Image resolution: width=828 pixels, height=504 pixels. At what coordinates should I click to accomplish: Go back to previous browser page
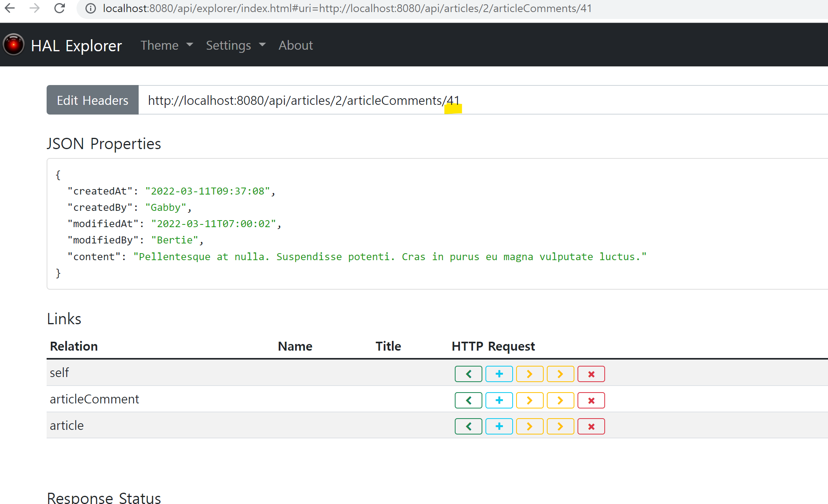10,8
